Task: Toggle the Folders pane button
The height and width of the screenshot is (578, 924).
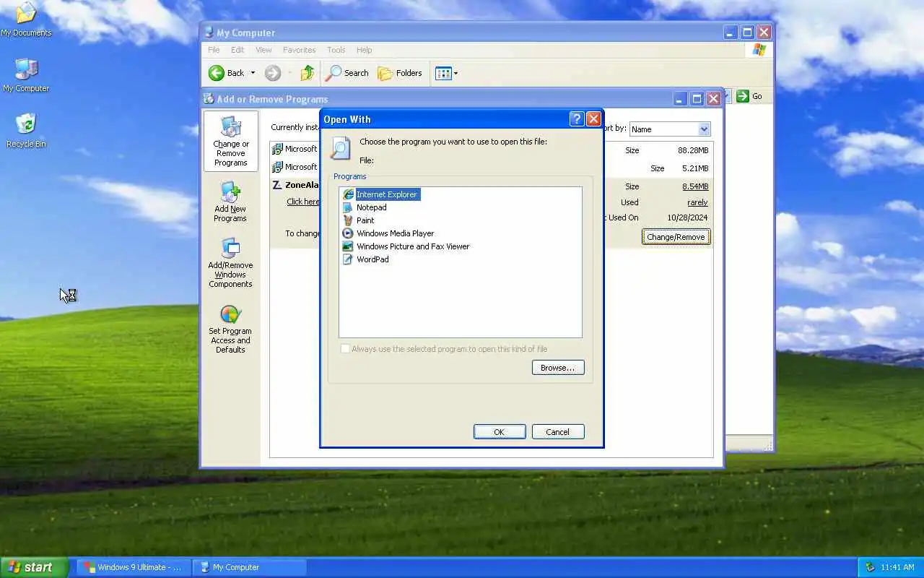Action: (400, 73)
